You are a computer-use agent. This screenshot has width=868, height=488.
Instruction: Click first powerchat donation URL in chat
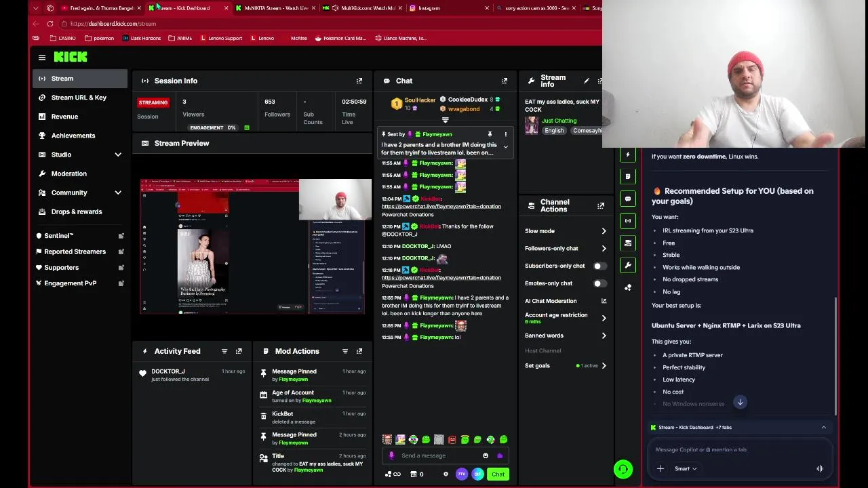coord(441,207)
